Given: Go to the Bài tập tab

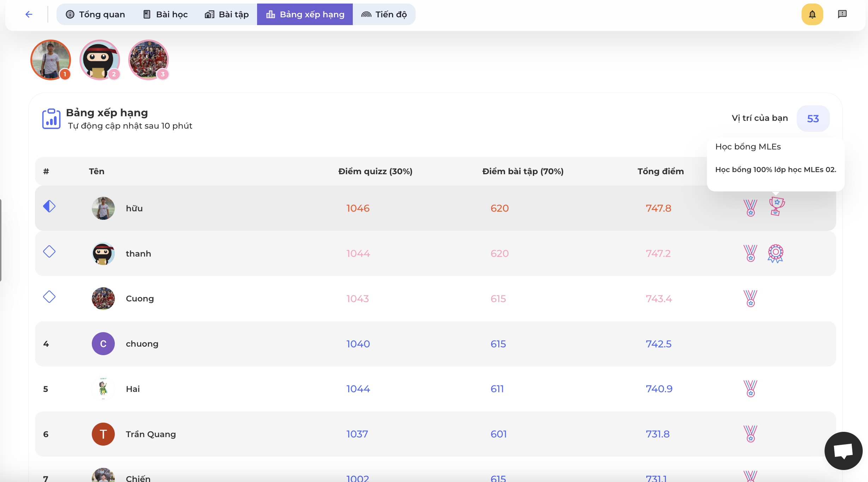Looking at the screenshot, I should (x=227, y=14).
